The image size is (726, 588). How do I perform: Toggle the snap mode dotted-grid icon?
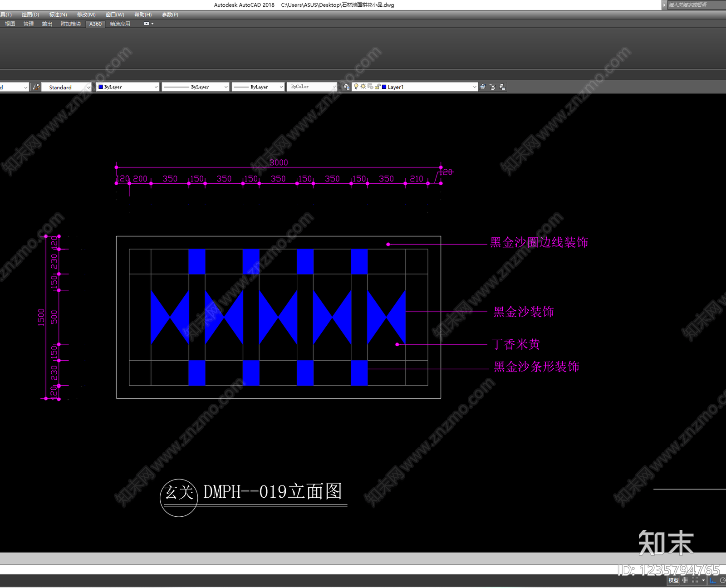[x=695, y=580]
